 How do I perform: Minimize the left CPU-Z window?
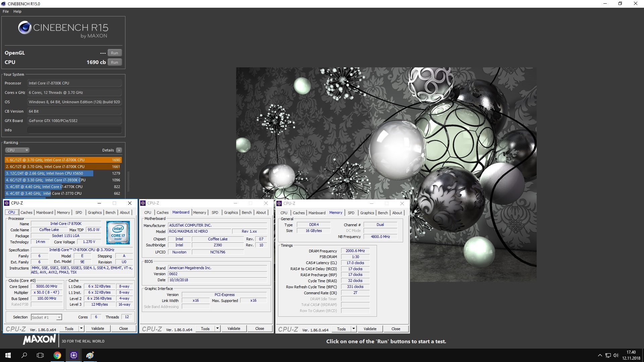[99, 203]
